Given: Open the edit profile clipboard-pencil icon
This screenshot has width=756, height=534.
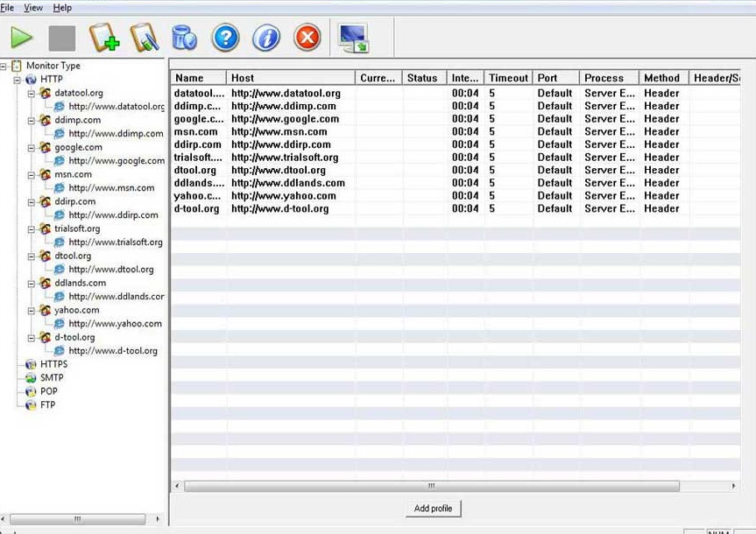Looking at the screenshot, I should (144, 38).
